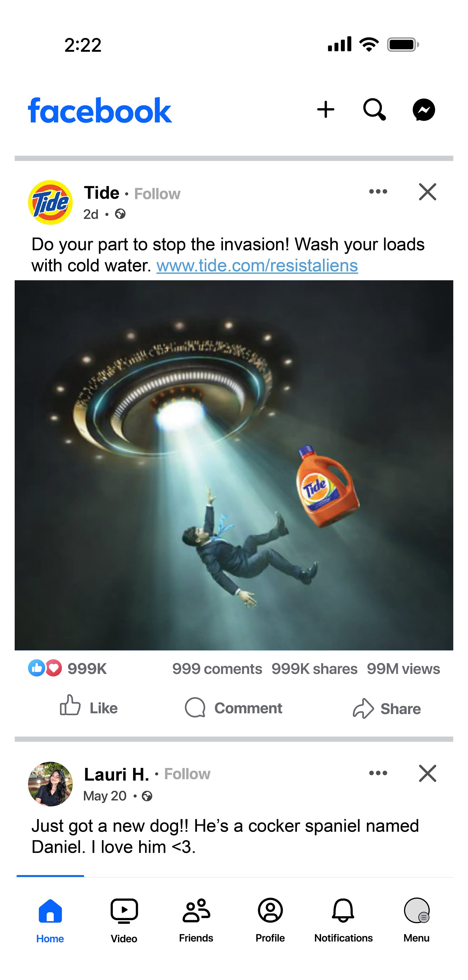Switch to the Notifications tab
468x980 pixels.
pos(343,920)
